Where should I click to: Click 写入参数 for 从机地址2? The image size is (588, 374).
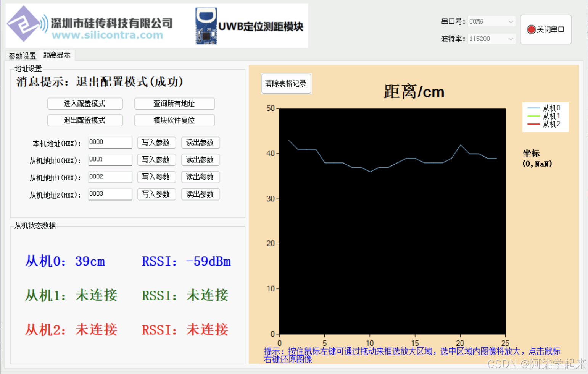[x=156, y=194]
